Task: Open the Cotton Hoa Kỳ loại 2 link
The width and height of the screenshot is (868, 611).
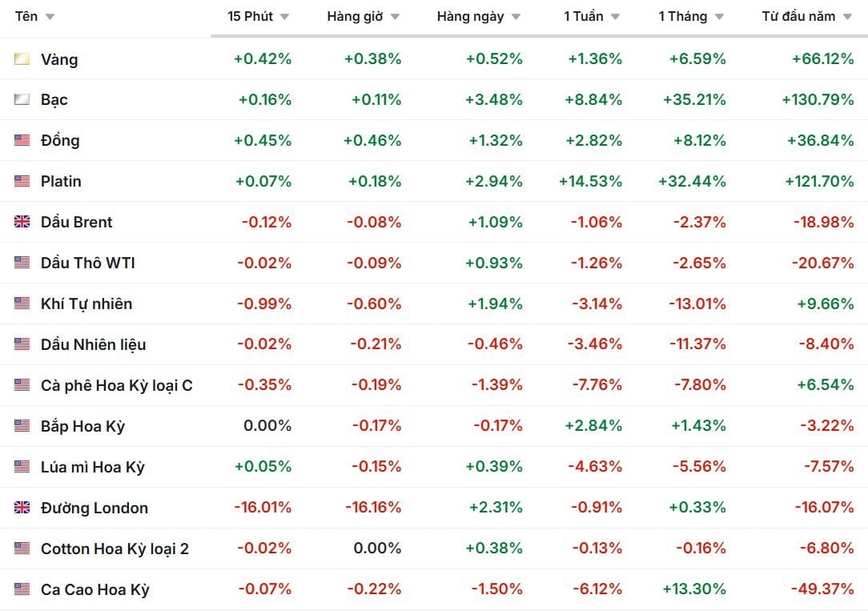Action: pos(115,549)
